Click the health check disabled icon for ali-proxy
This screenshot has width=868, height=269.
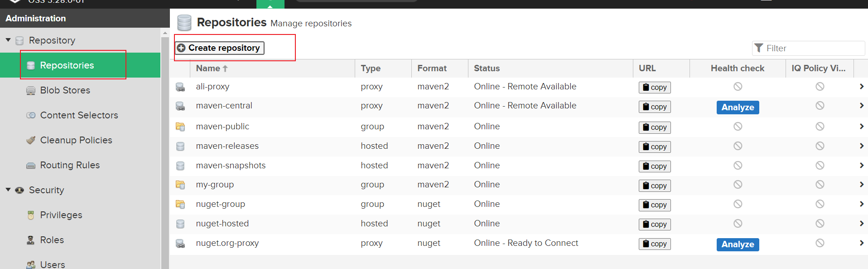(738, 87)
